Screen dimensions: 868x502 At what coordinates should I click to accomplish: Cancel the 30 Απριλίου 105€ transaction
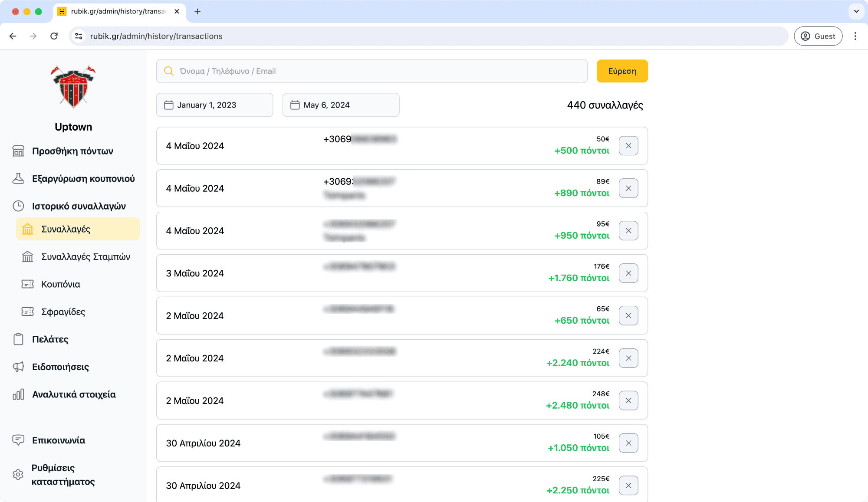628,443
